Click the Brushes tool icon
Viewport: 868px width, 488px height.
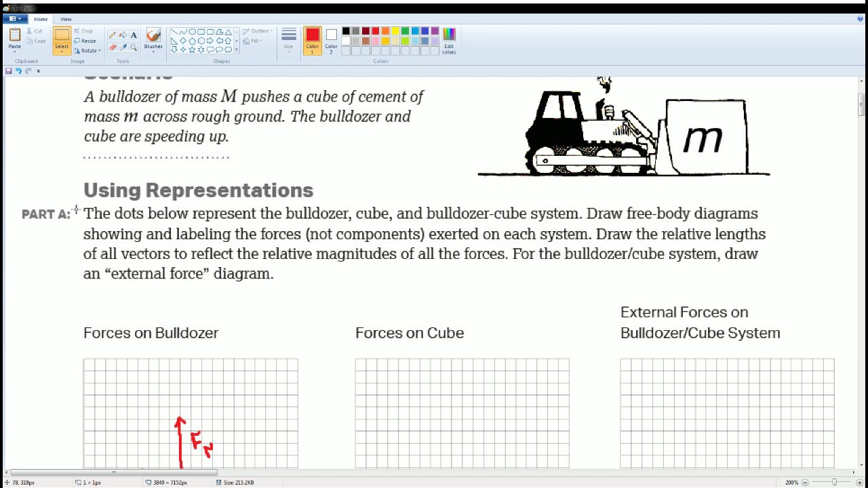[x=153, y=35]
